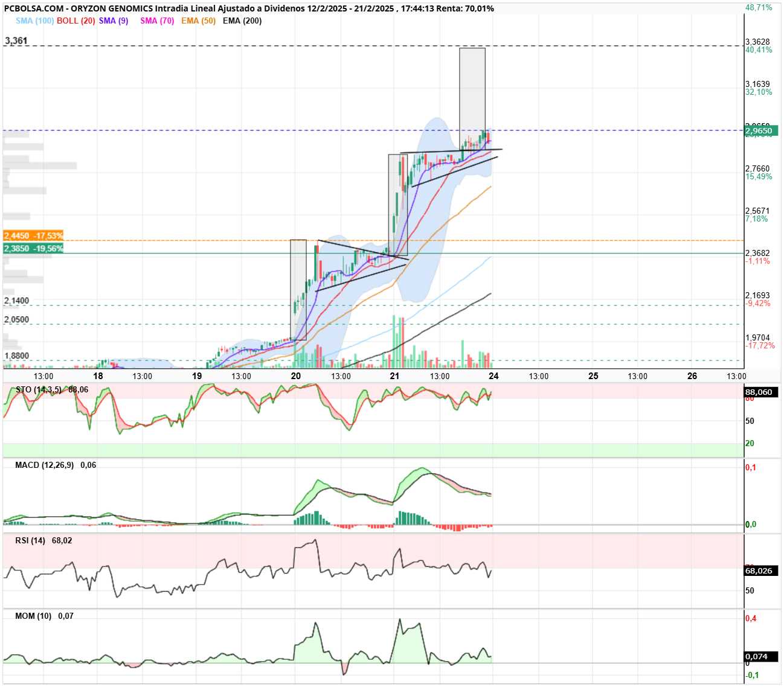Select the -9,42% axis percentage
This screenshot has height=687, width=784.
[x=758, y=303]
